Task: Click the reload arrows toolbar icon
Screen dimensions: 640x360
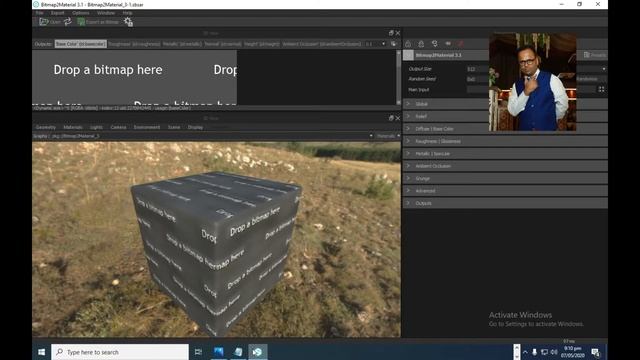Action: pyautogui.click(x=68, y=22)
